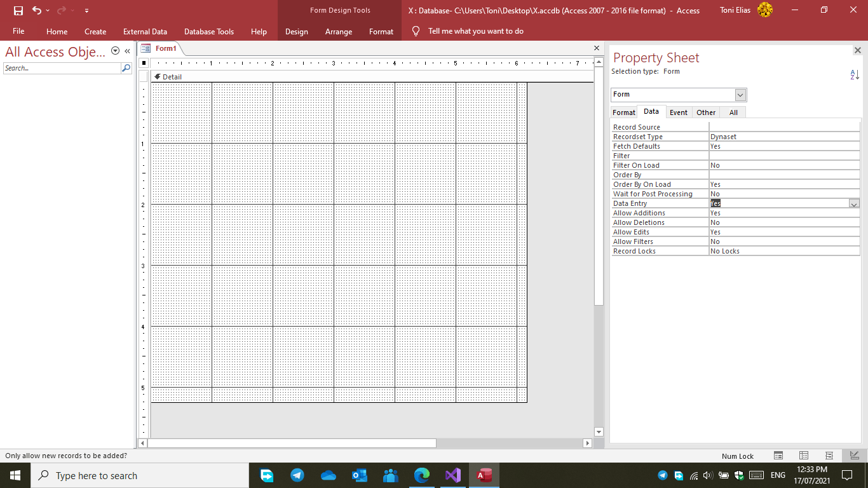The height and width of the screenshot is (488, 868).
Task: Open the Arrange tab
Action: point(339,31)
